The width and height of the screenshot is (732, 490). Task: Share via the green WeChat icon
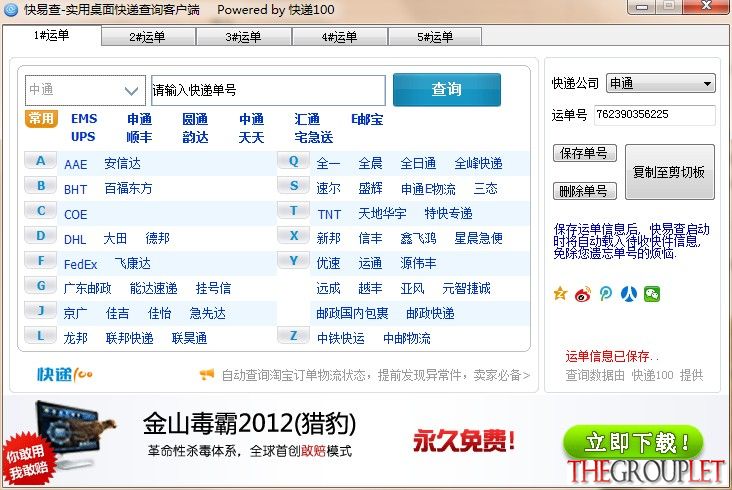click(652, 294)
